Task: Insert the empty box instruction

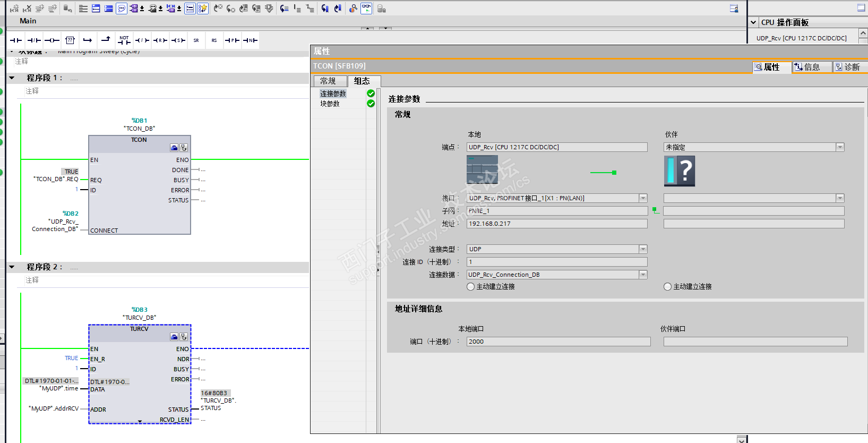Action: pyautogui.click(x=70, y=40)
